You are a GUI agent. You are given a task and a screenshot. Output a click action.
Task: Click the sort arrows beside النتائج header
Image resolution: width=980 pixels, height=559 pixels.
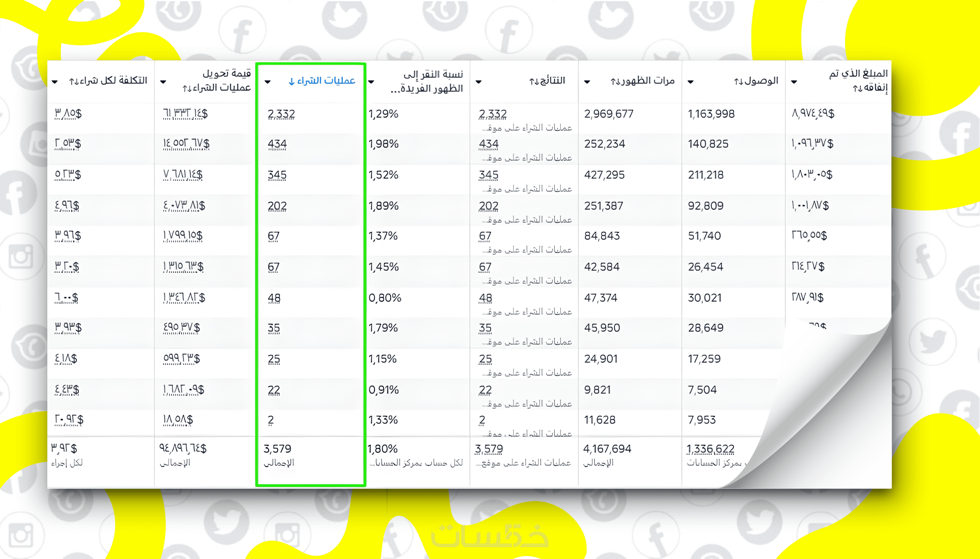pyautogui.click(x=534, y=81)
